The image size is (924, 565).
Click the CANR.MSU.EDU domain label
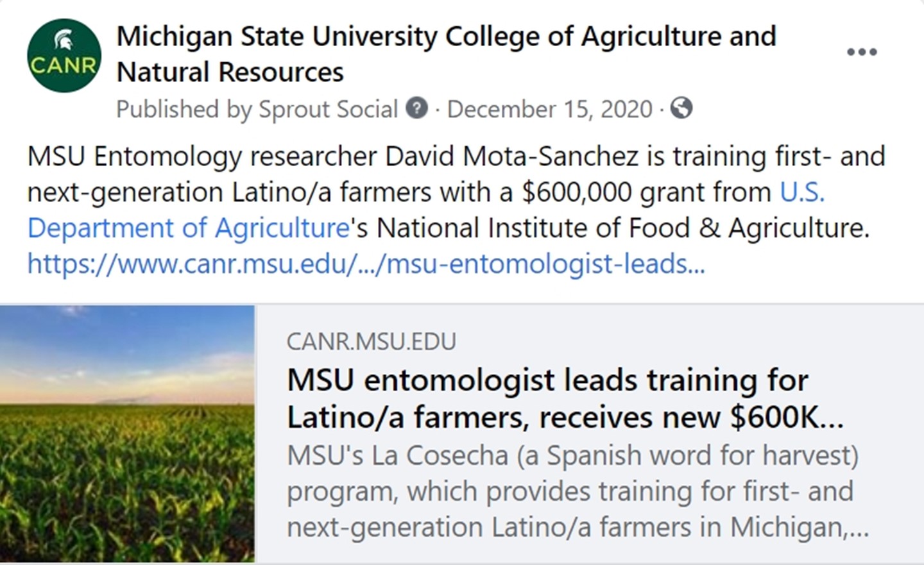tap(371, 341)
